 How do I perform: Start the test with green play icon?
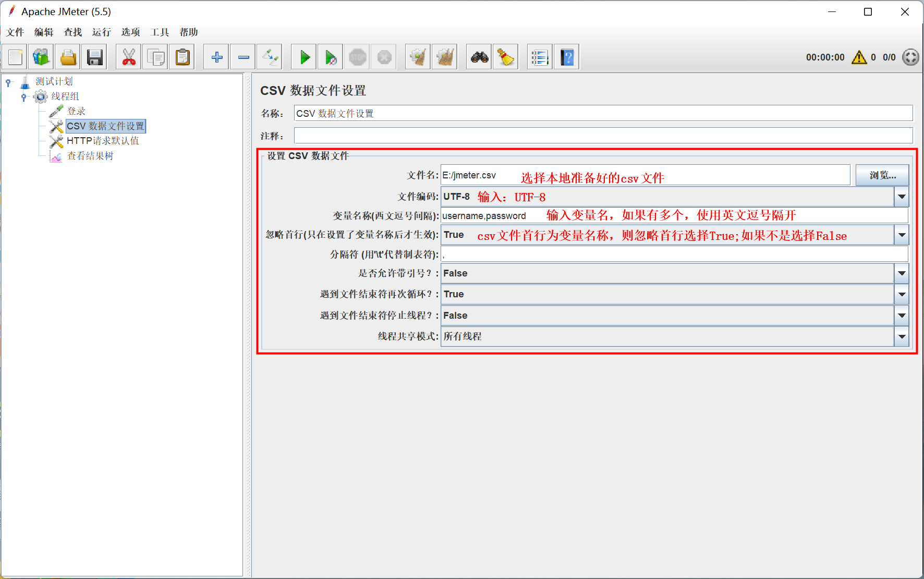click(x=305, y=57)
